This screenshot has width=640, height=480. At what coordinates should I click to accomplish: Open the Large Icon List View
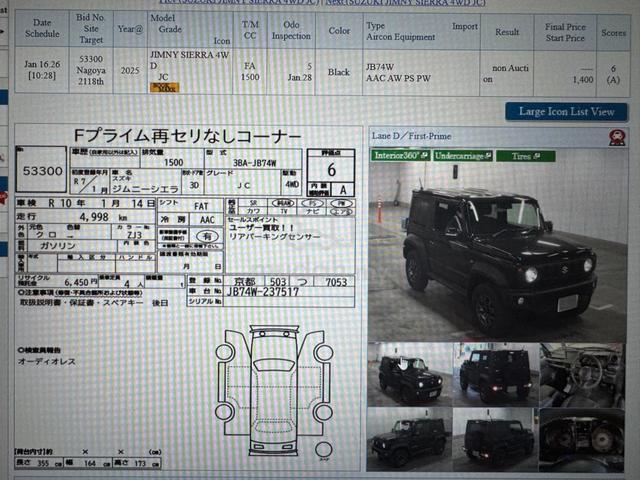[x=566, y=112]
